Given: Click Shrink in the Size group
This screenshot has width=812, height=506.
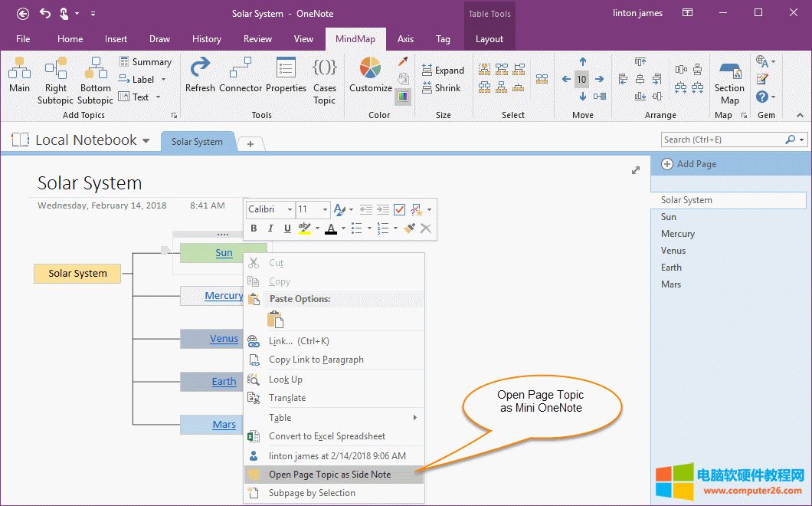Looking at the screenshot, I should point(440,87).
